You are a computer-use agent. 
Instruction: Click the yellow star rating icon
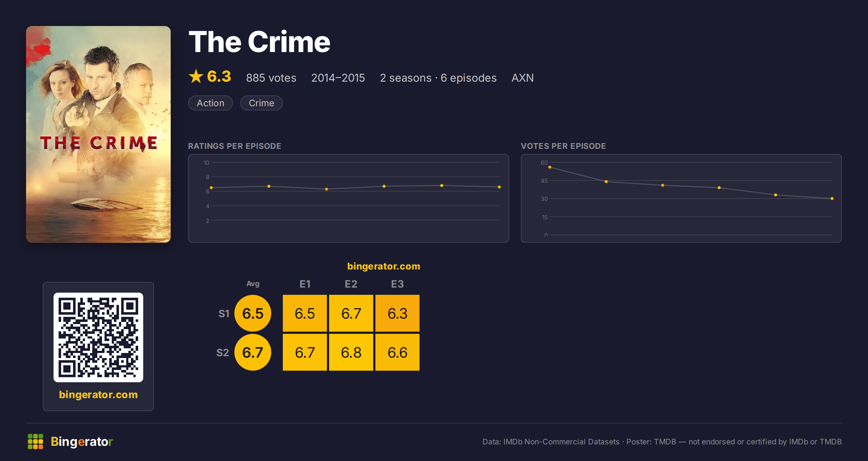(x=196, y=76)
